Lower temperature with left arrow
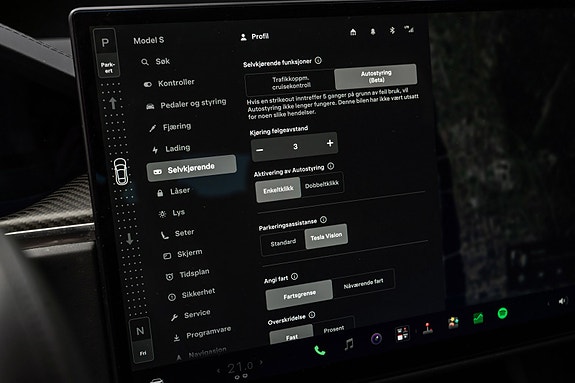Viewport: 575px width, 383px height. pos(219,371)
